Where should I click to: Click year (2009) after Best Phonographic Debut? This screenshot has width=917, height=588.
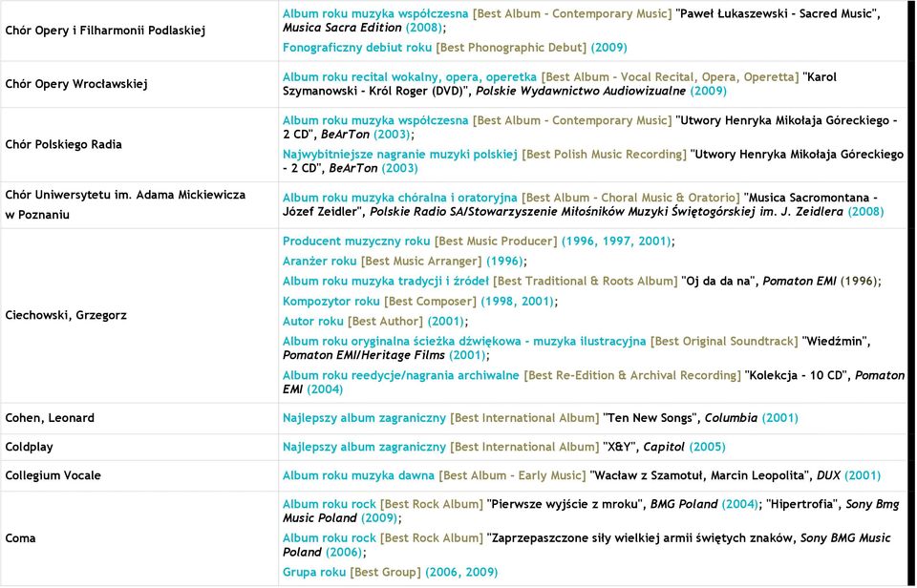[x=608, y=48]
